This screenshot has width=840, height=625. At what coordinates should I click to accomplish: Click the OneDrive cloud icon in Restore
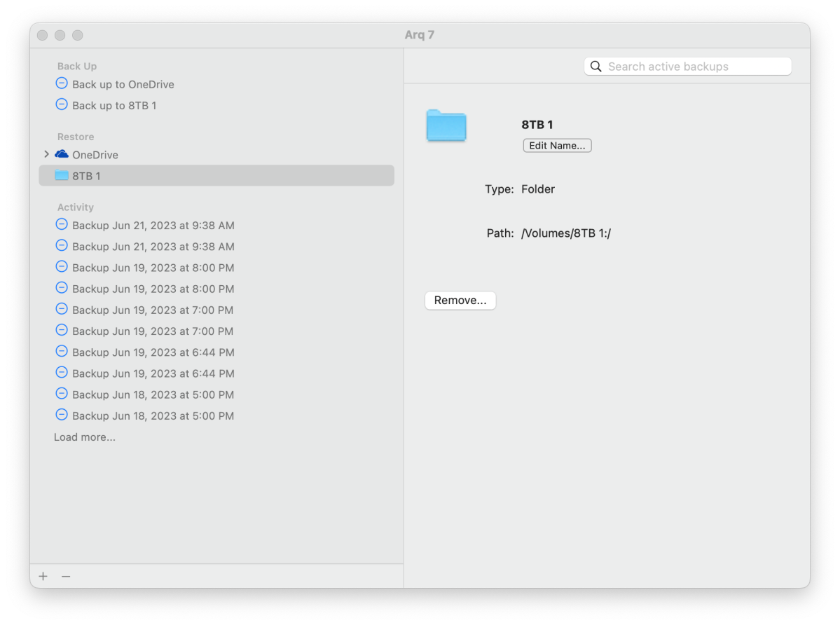tap(62, 154)
